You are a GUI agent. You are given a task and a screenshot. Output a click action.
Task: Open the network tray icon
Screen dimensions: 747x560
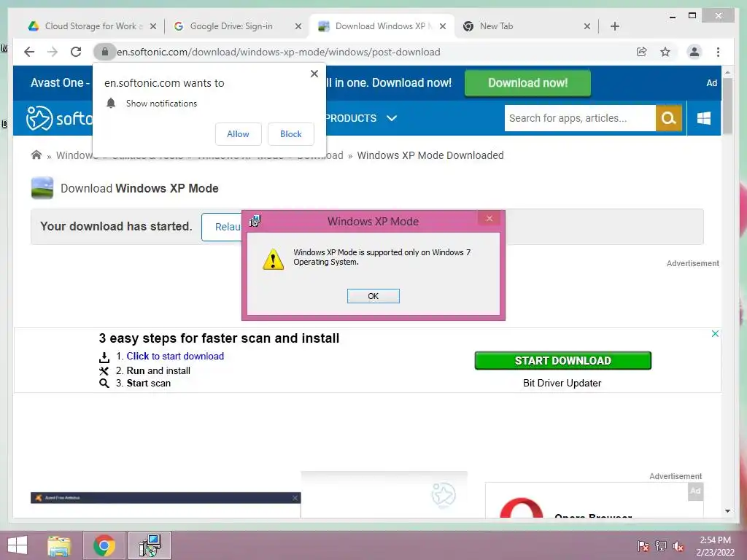coord(661,546)
